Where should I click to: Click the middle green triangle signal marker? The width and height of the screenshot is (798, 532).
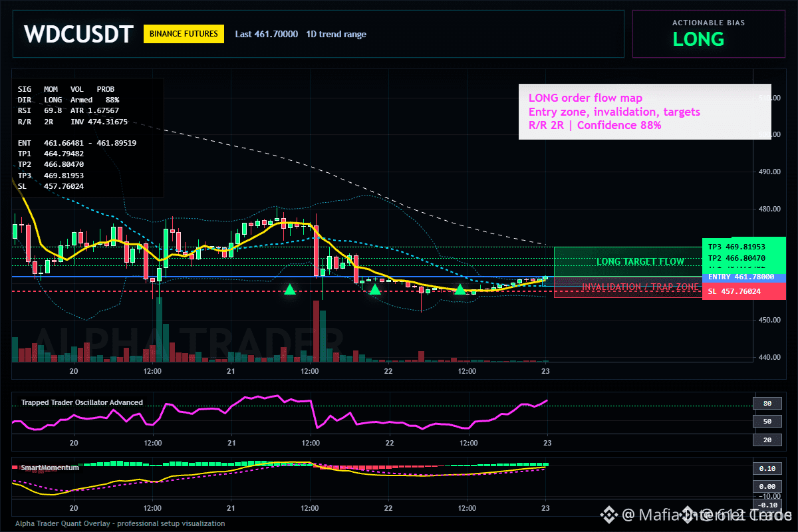[x=375, y=289]
